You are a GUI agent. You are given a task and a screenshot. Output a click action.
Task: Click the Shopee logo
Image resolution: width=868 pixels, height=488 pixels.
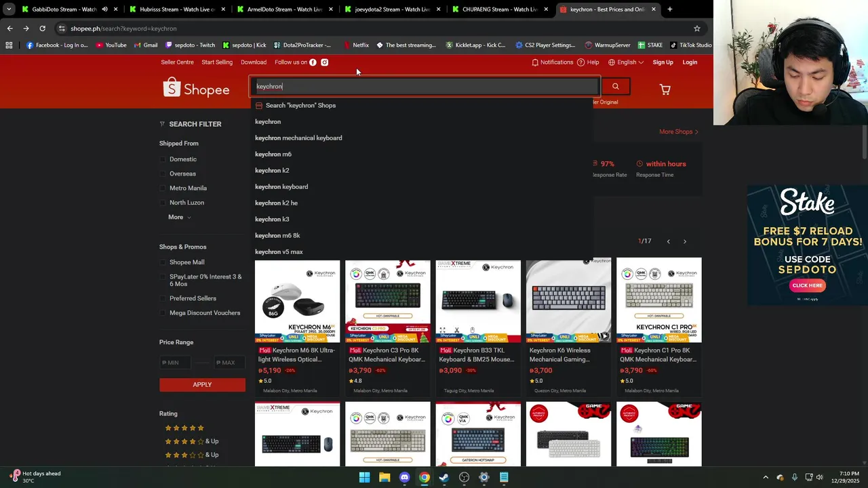pyautogui.click(x=196, y=88)
